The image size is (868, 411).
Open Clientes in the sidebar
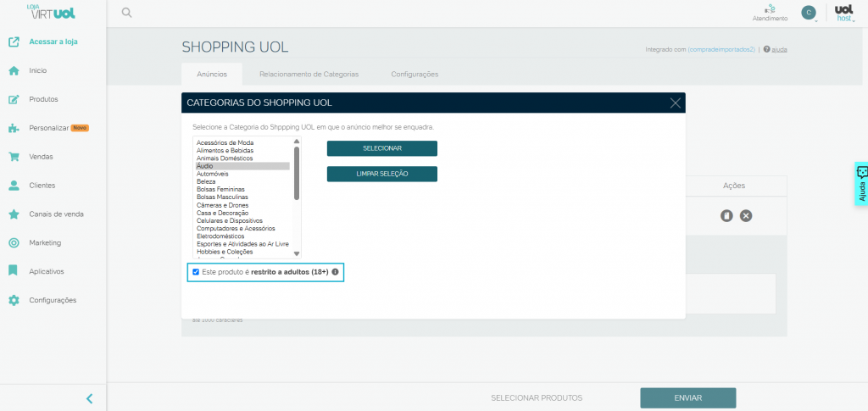pyautogui.click(x=42, y=186)
